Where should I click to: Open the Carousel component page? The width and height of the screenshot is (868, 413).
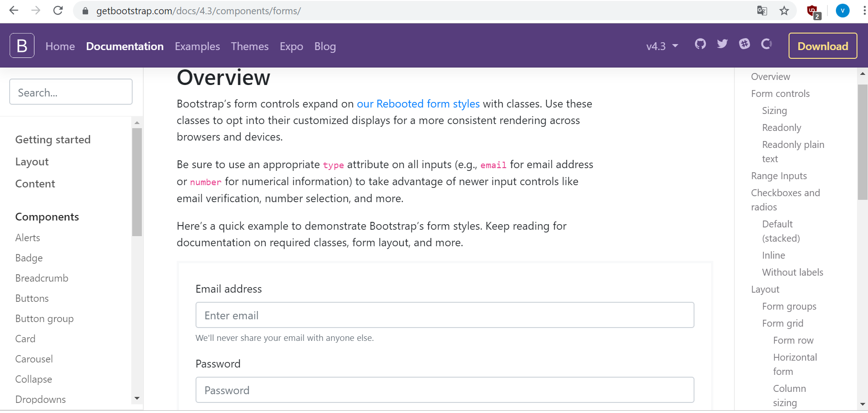(x=34, y=359)
